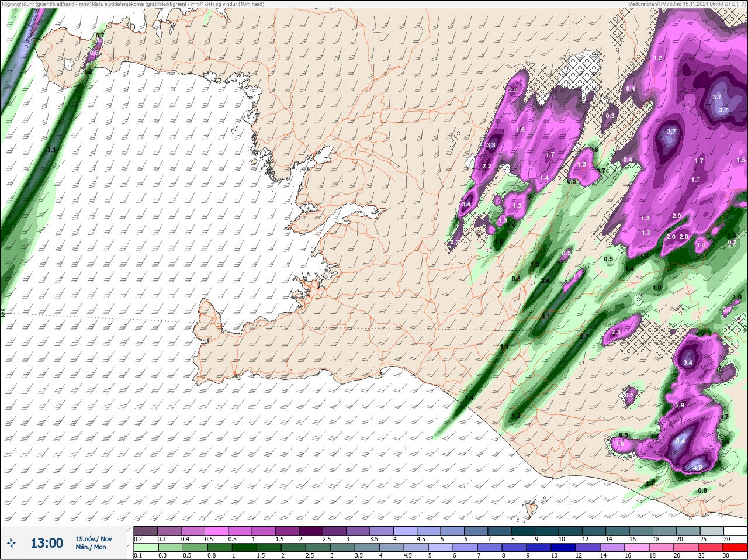Click the date label '15.nóv./ Nov'
Screen dimensions: 748x560
(x=93, y=539)
